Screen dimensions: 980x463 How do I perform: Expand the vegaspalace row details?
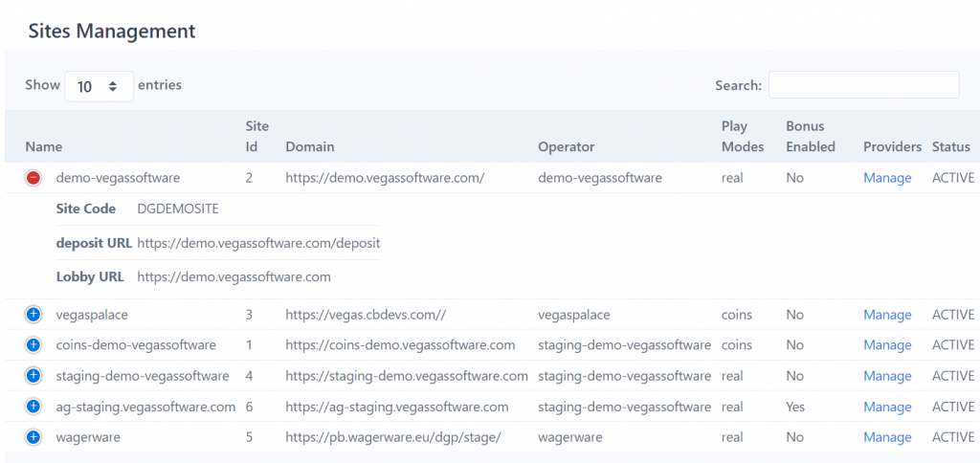click(x=33, y=315)
